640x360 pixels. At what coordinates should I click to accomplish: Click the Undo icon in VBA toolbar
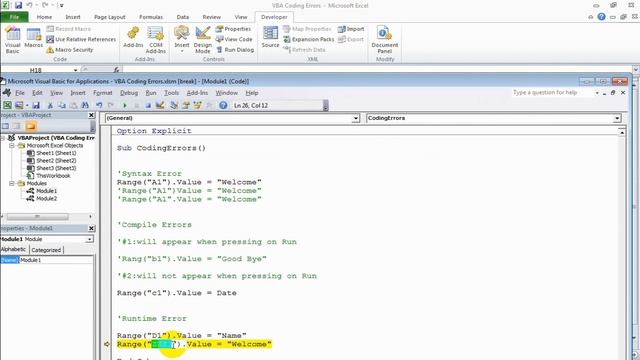[99, 105]
